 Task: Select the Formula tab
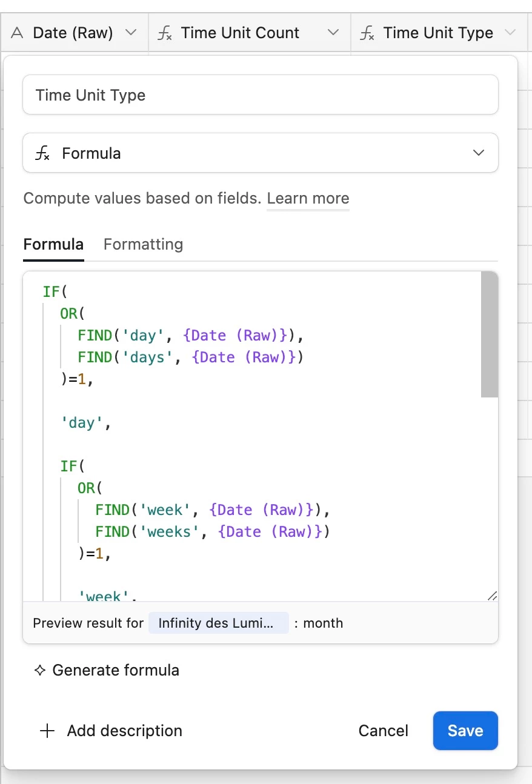[53, 244]
